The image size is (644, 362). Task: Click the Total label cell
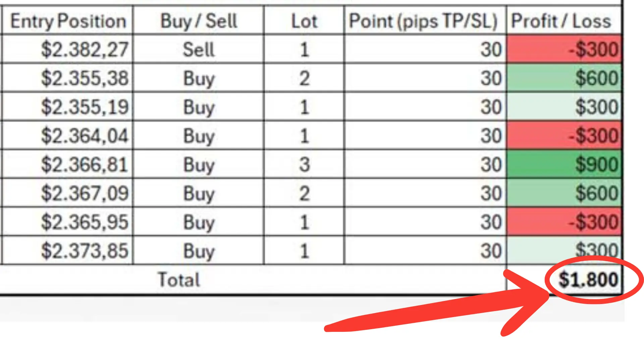(x=179, y=280)
